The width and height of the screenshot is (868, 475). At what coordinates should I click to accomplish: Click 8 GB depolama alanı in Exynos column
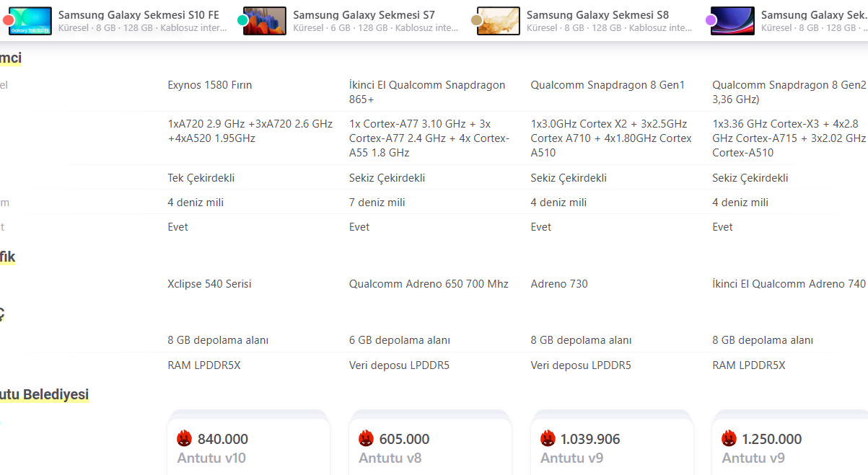tap(218, 340)
